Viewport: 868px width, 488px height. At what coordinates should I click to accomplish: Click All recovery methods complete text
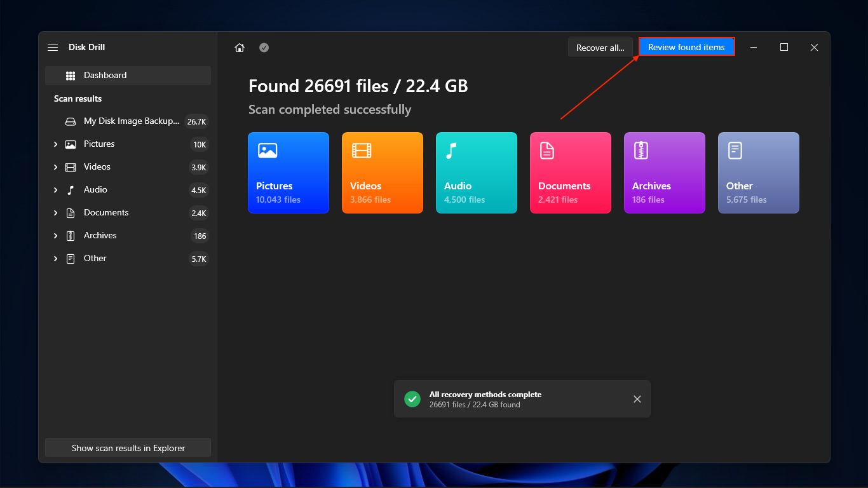click(485, 395)
